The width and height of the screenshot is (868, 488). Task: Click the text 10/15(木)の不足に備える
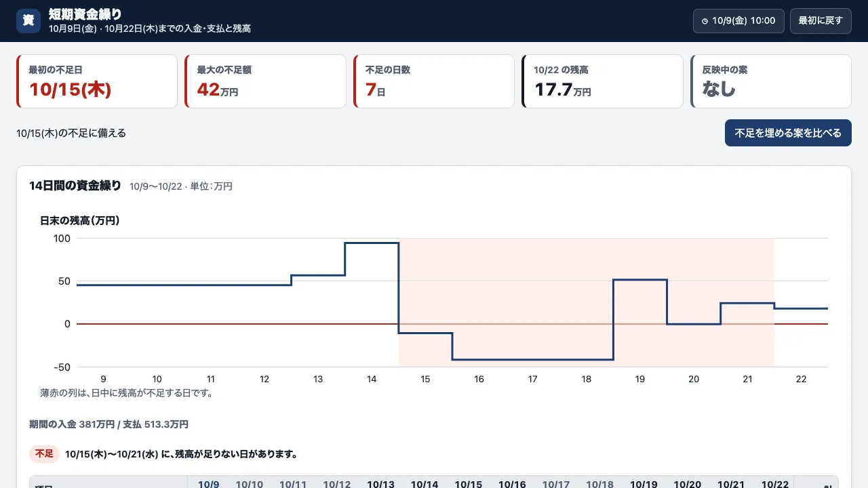tap(71, 133)
